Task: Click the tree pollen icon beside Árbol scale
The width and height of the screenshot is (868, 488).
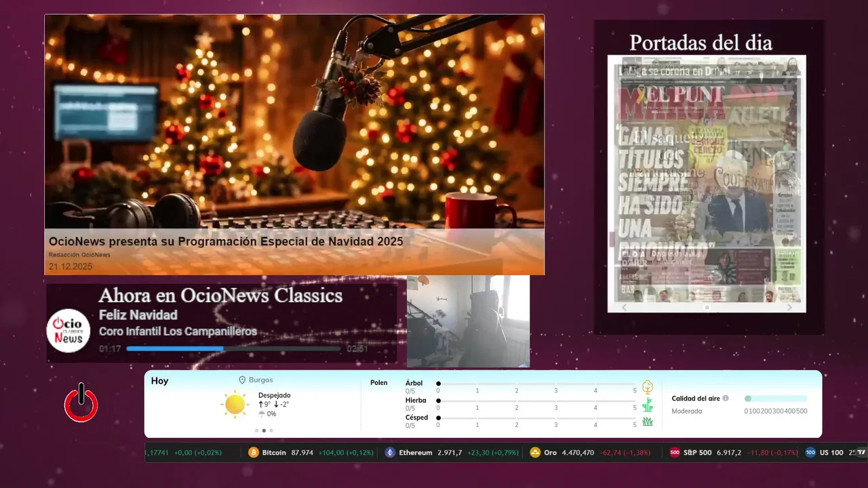Action: (648, 387)
